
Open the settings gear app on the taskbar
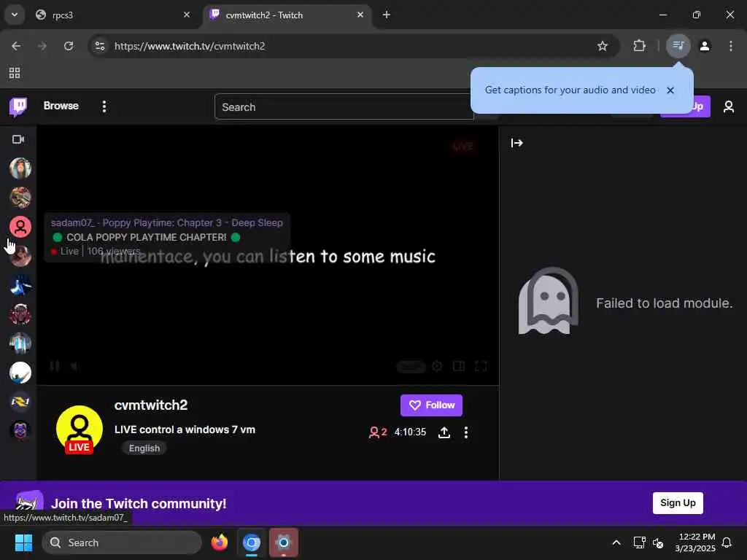point(284,542)
